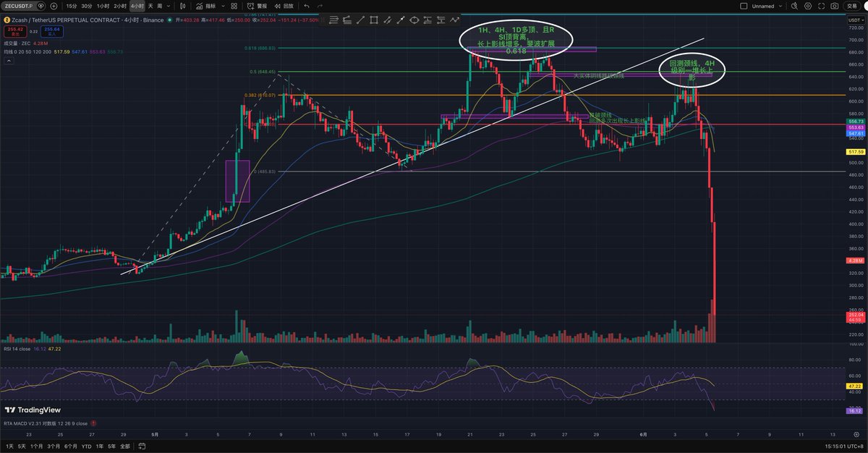Set range to 1个月
This screenshot has height=453, width=868.
(36, 446)
